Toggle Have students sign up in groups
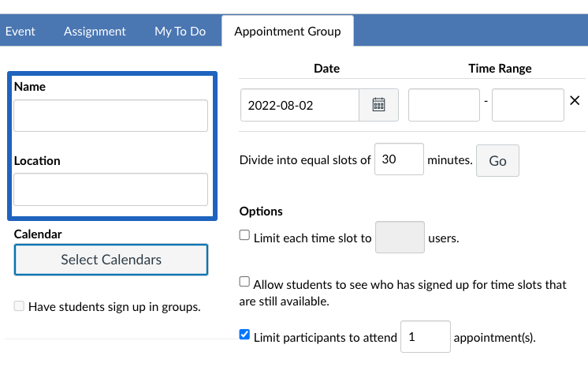This screenshot has width=588, height=367. (x=19, y=305)
